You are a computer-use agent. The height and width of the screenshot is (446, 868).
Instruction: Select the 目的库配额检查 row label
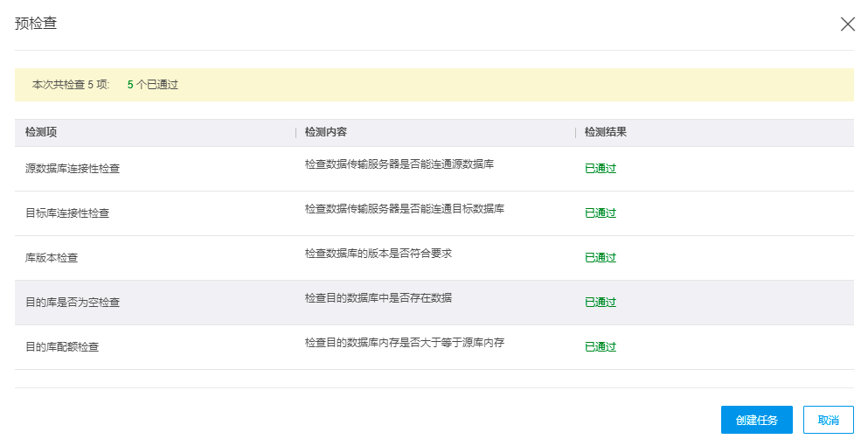[62, 347]
